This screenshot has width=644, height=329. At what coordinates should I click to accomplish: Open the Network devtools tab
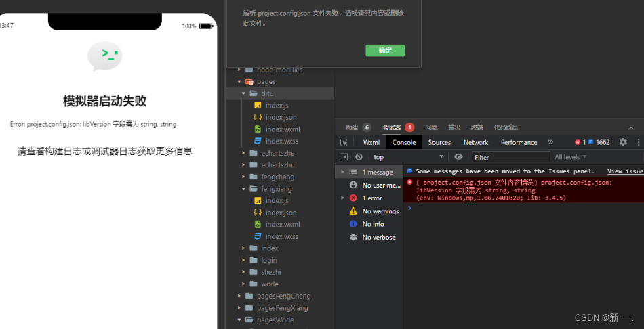click(476, 142)
